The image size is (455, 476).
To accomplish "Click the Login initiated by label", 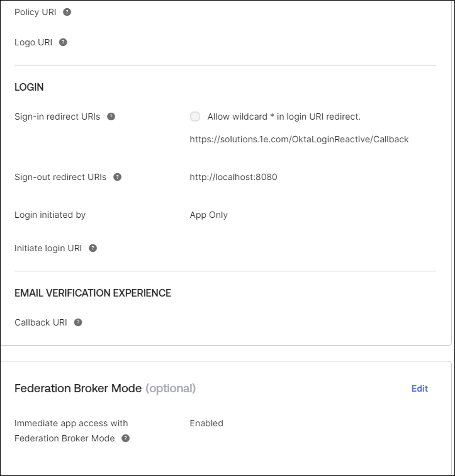I will (x=50, y=215).
